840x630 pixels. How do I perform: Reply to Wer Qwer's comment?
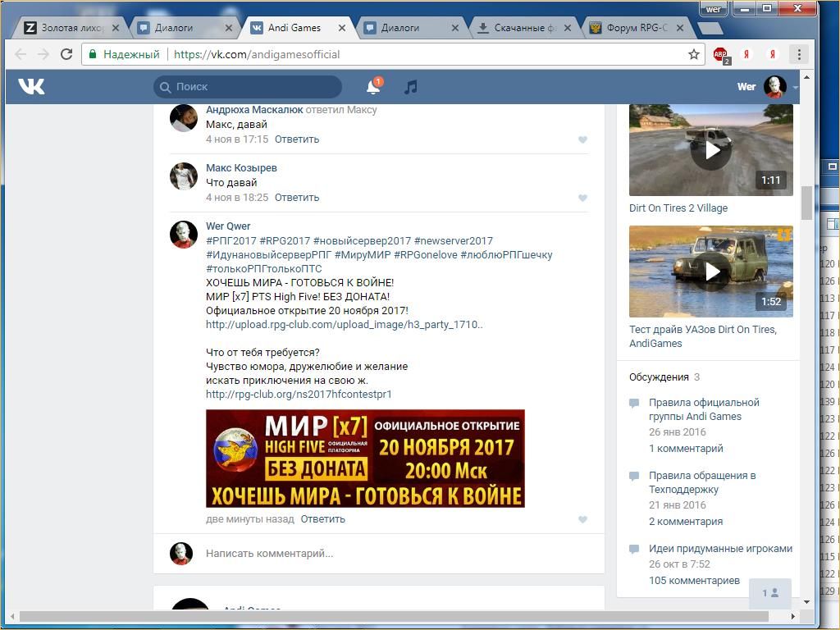(x=322, y=519)
